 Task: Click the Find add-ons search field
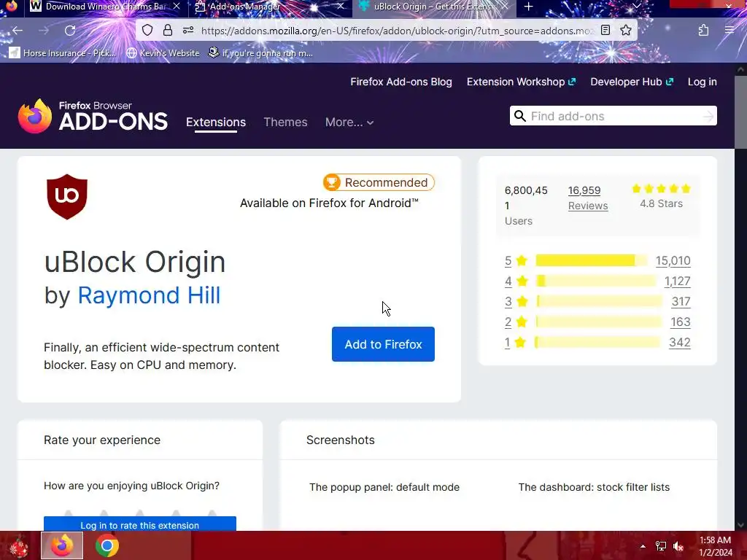[x=613, y=116]
